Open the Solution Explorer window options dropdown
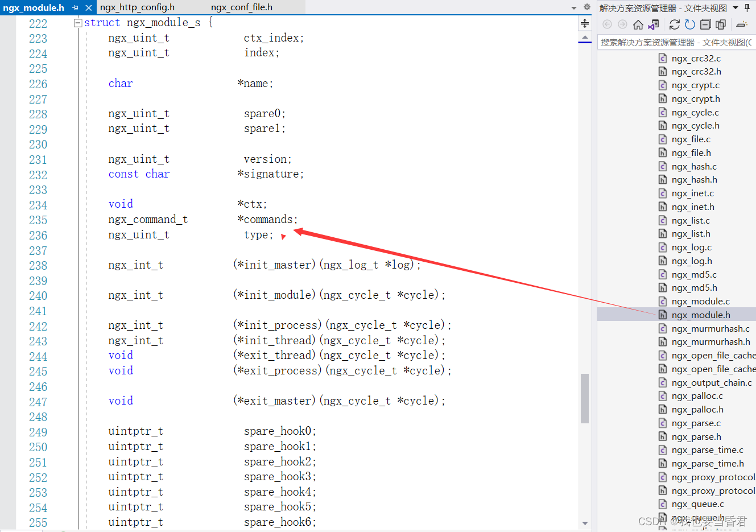Screen dimensions: 756x532 pos(736,8)
